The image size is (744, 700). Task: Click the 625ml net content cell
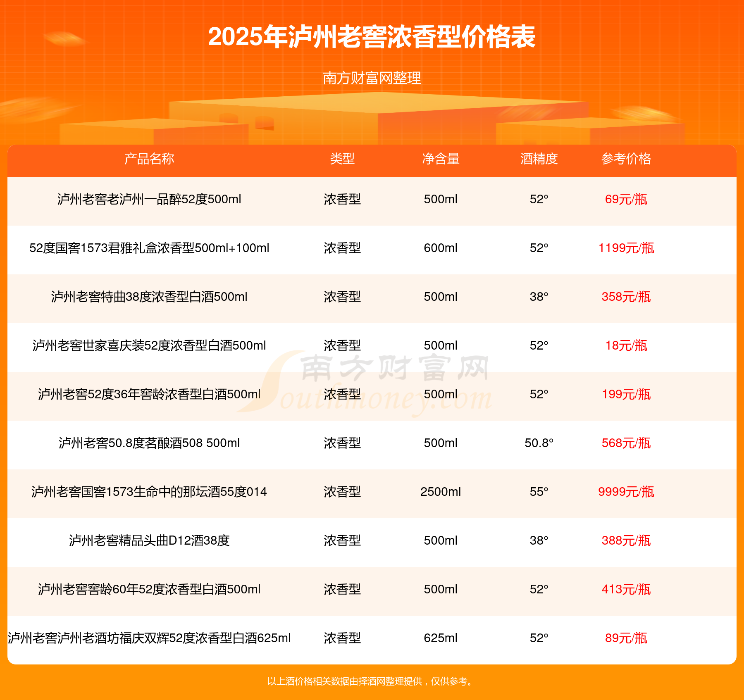(441, 638)
